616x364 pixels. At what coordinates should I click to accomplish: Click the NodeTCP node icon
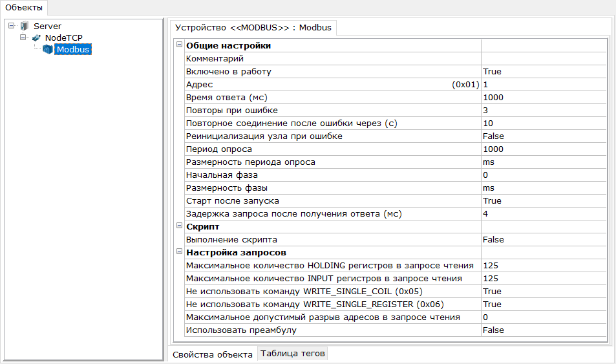pyautogui.click(x=36, y=38)
